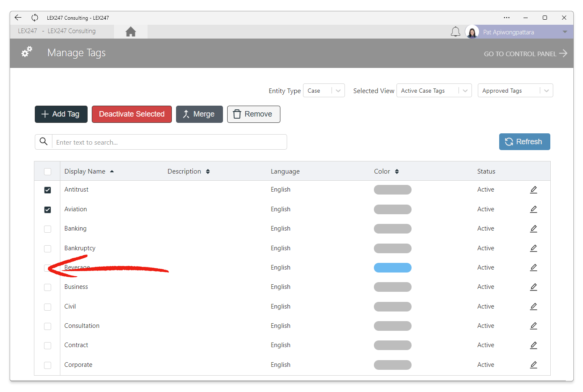Click the blue color swatch for Beverage
583x392 pixels.
coord(393,267)
